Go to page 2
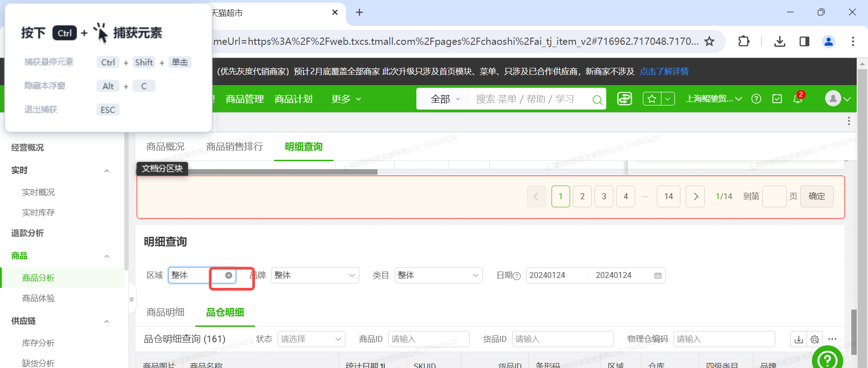 582,196
